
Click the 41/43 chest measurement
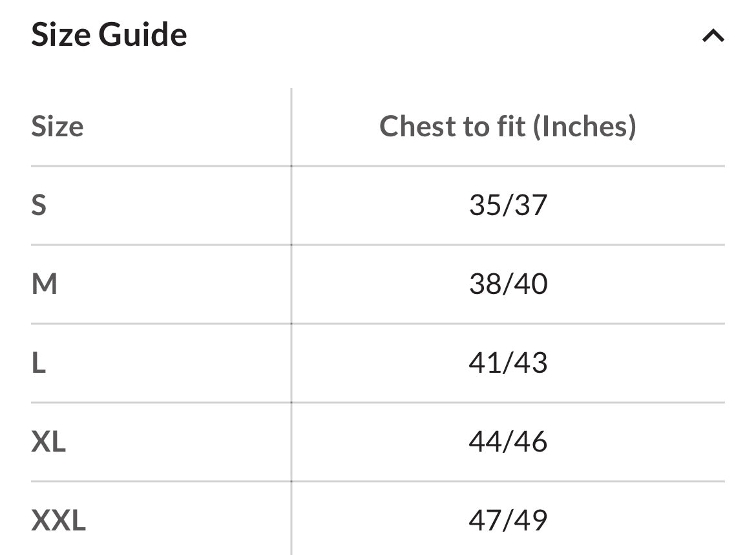(508, 362)
